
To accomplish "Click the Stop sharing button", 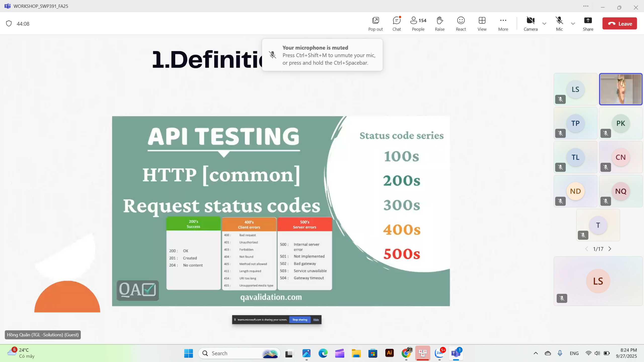I will pos(299,319).
